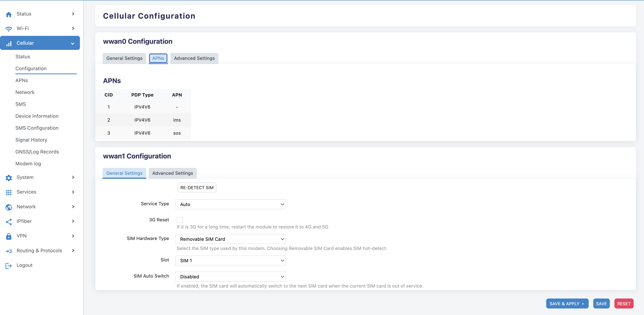The image size is (644, 315).
Task: Expand the Services menu chevron
Action: pyautogui.click(x=73, y=192)
